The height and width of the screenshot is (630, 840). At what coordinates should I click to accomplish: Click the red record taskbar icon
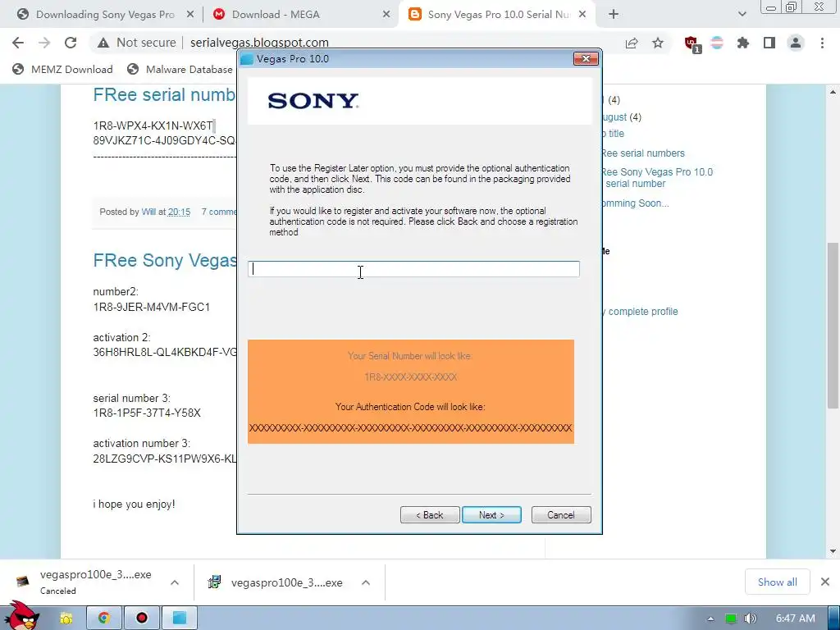(141, 619)
